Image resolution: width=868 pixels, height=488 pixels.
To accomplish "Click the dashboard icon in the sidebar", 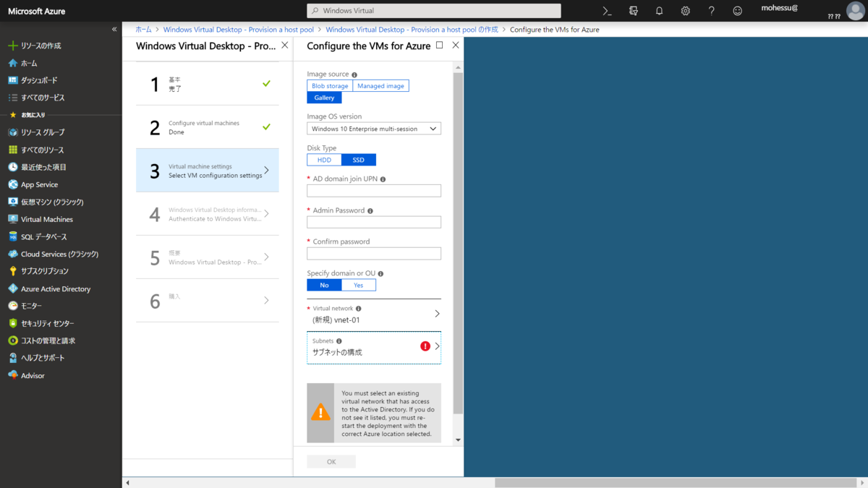I will pyautogui.click(x=12, y=80).
